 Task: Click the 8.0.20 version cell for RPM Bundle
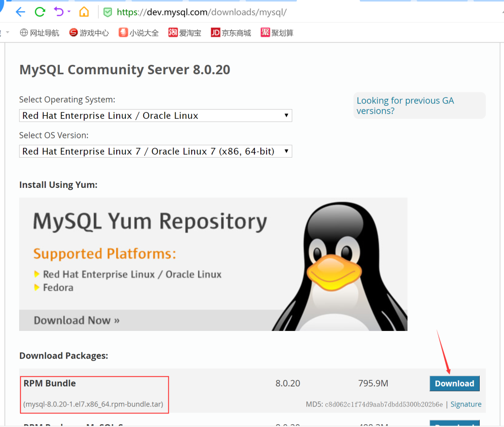pos(287,383)
